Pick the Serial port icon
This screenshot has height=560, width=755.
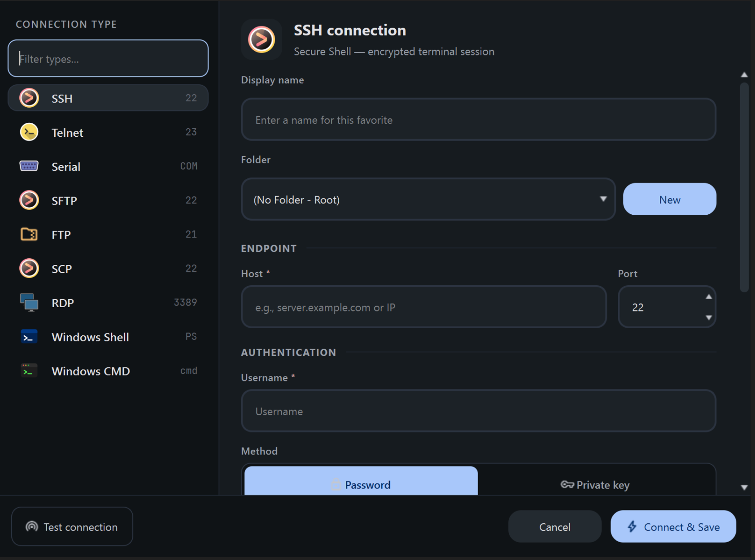click(29, 166)
